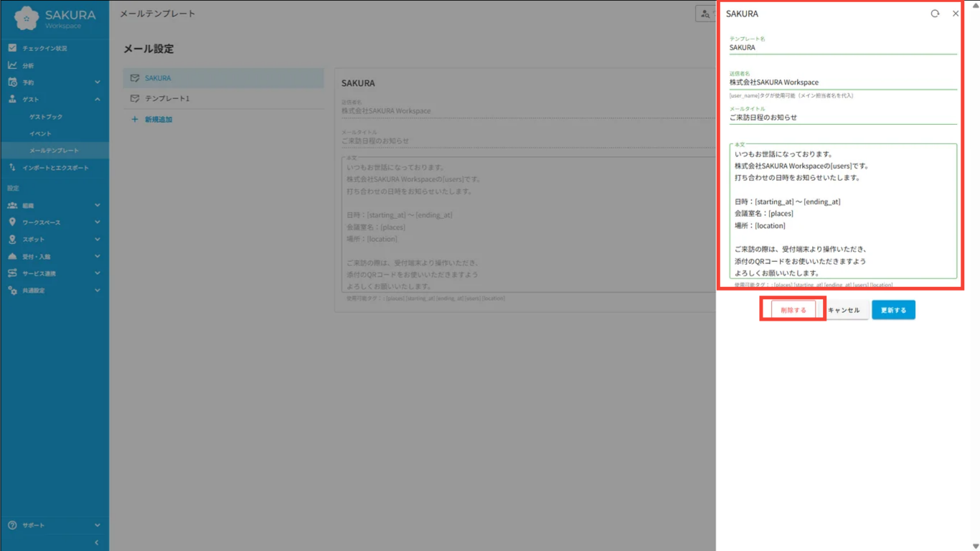
Task: Click the SAKURA Workspace flower logo
Action: pos(27,19)
